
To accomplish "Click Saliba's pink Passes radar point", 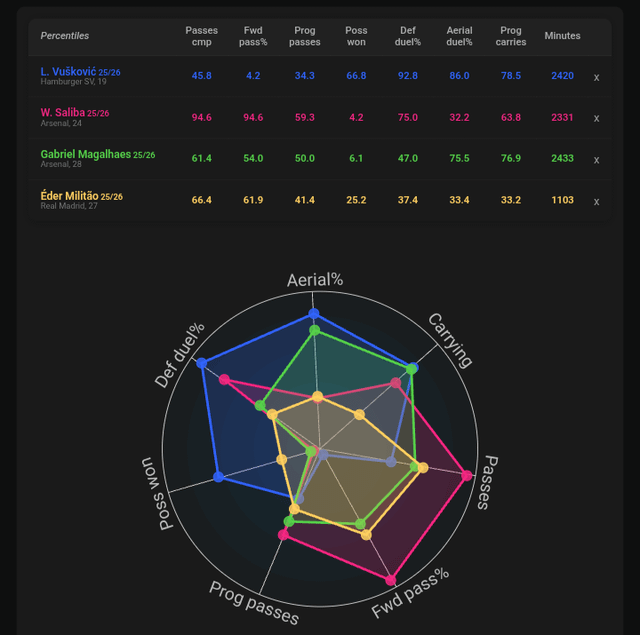I will tap(466, 476).
